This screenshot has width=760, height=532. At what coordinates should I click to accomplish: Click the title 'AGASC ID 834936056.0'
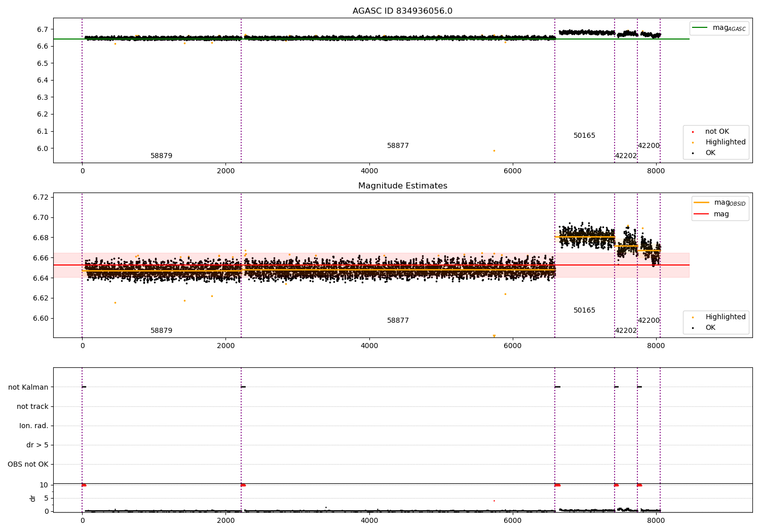pyautogui.click(x=402, y=11)
